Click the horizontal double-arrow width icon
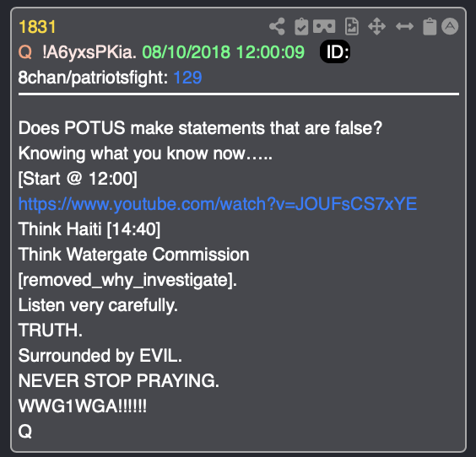The width and height of the screenshot is (476, 457). click(404, 26)
